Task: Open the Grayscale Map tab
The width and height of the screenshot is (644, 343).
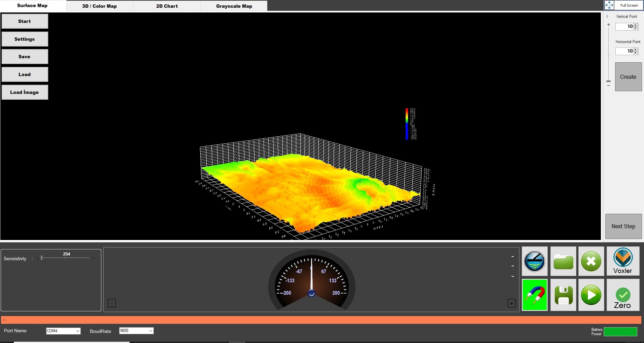Action: pos(234,6)
